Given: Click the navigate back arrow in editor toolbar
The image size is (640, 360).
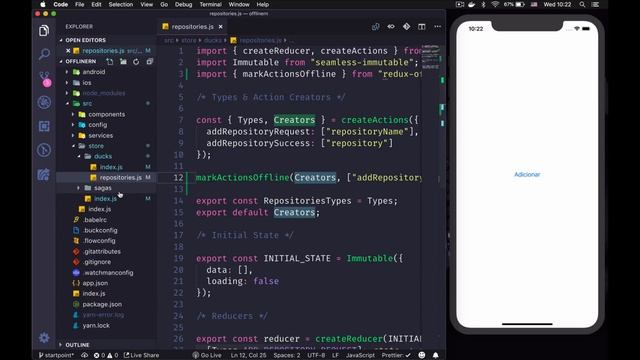Looking at the screenshot, I should [391, 27].
